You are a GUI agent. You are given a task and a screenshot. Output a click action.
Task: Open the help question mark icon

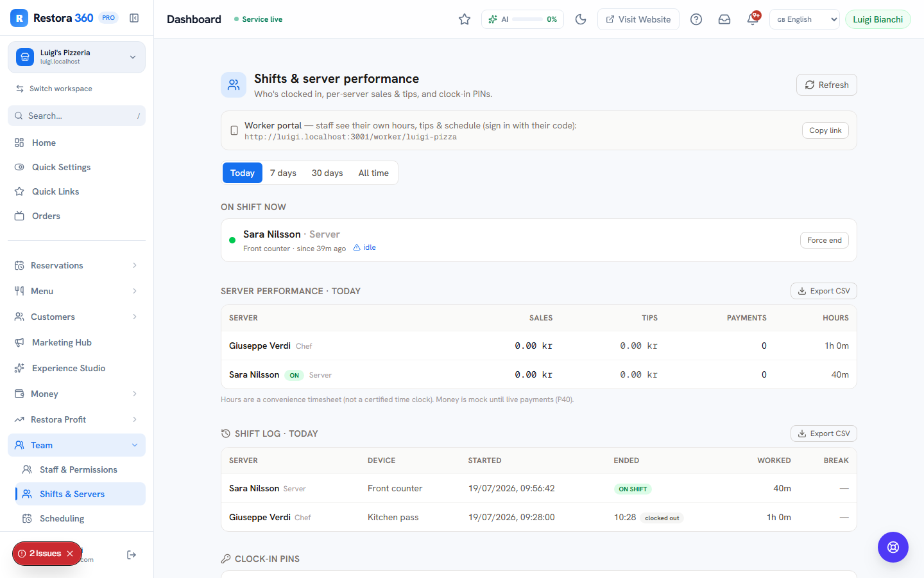point(696,19)
